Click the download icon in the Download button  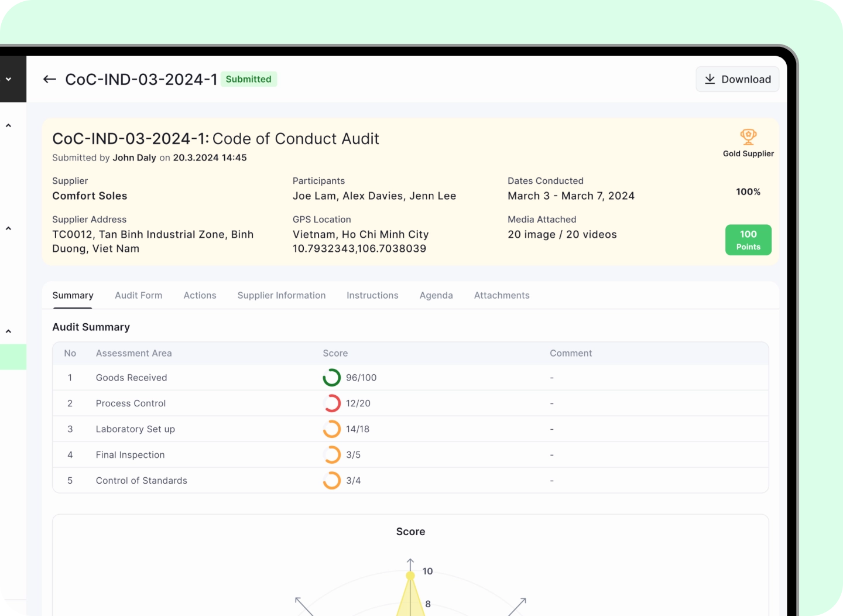pos(711,79)
